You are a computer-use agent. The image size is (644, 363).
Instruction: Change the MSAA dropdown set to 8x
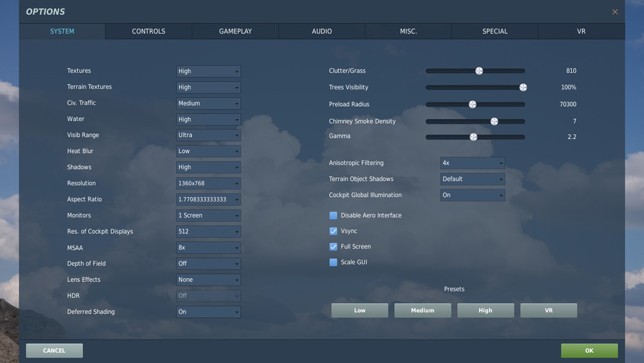pyautogui.click(x=208, y=248)
